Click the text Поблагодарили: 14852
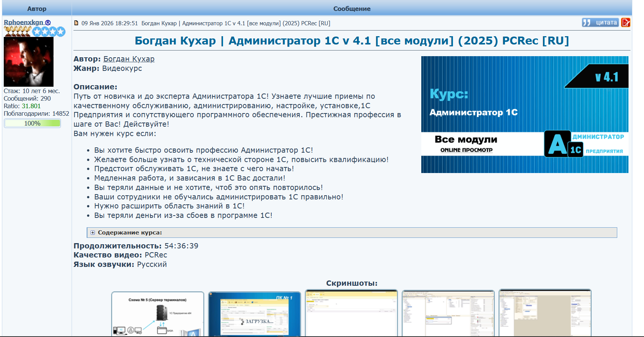 click(x=37, y=113)
